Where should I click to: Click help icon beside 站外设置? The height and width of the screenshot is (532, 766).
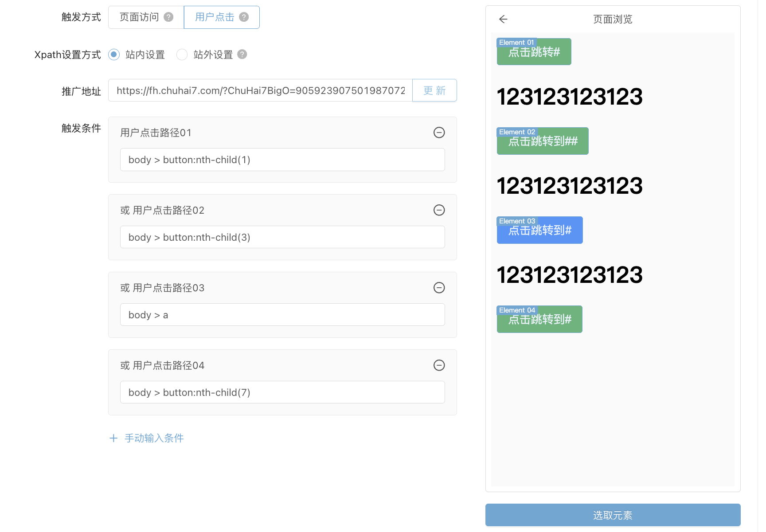click(x=242, y=55)
